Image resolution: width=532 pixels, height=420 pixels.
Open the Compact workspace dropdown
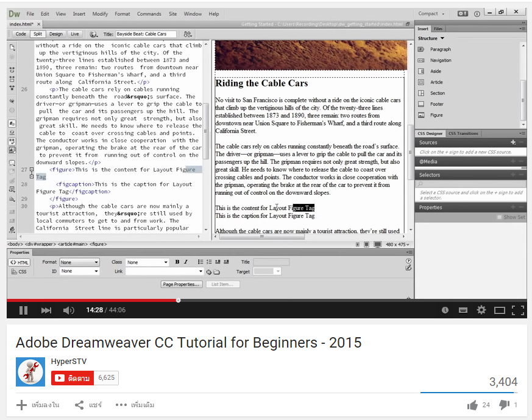click(x=431, y=13)
